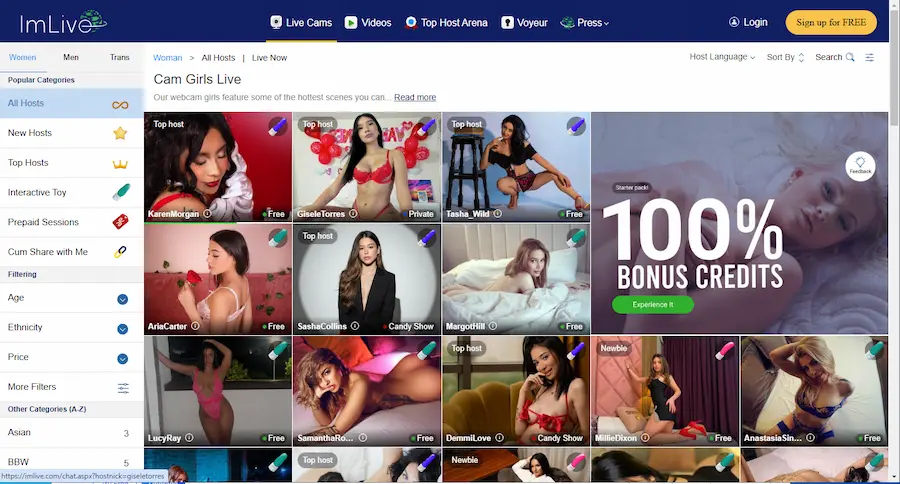Click the Experience It green button
Image resolution: width=900 pixels, height=484 pixels.
(653, 305)
